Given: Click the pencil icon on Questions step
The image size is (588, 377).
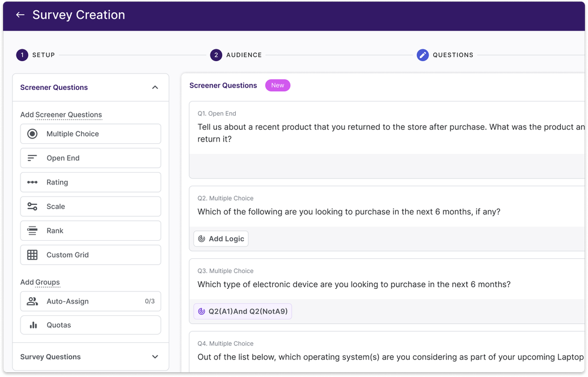Looking at the screenshot, I should [423, 55].
